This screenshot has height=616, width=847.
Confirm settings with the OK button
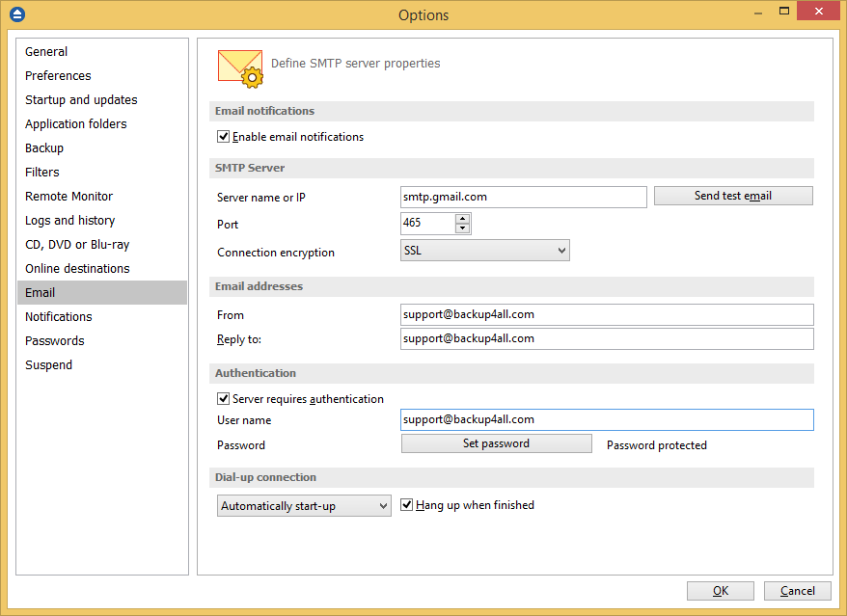click(x=720, y=590)
